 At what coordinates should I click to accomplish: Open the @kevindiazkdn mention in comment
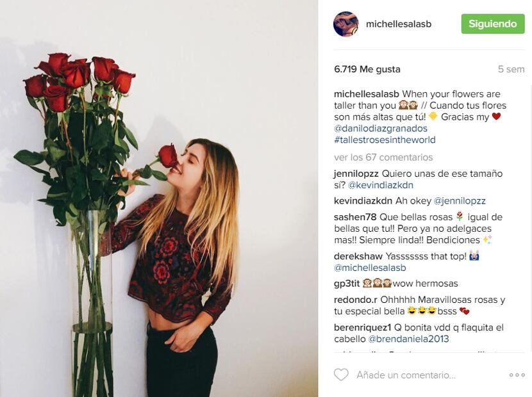tap(380, 185)
